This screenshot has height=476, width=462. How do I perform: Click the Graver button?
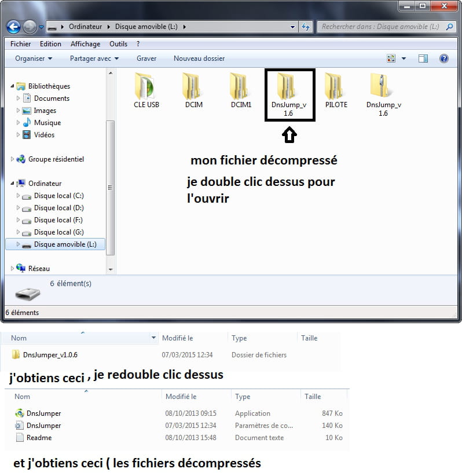pos(146,58)
